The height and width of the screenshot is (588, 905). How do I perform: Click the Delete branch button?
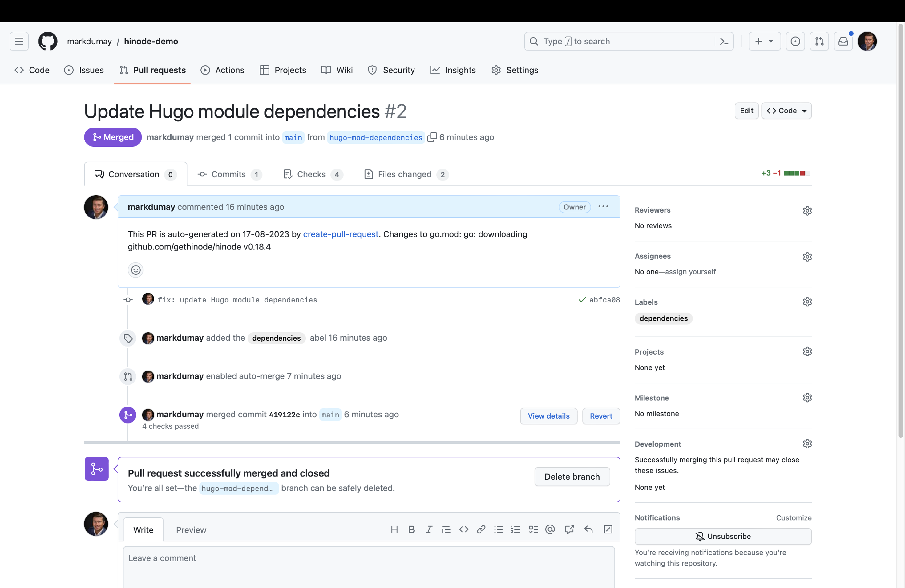point(571,476)
